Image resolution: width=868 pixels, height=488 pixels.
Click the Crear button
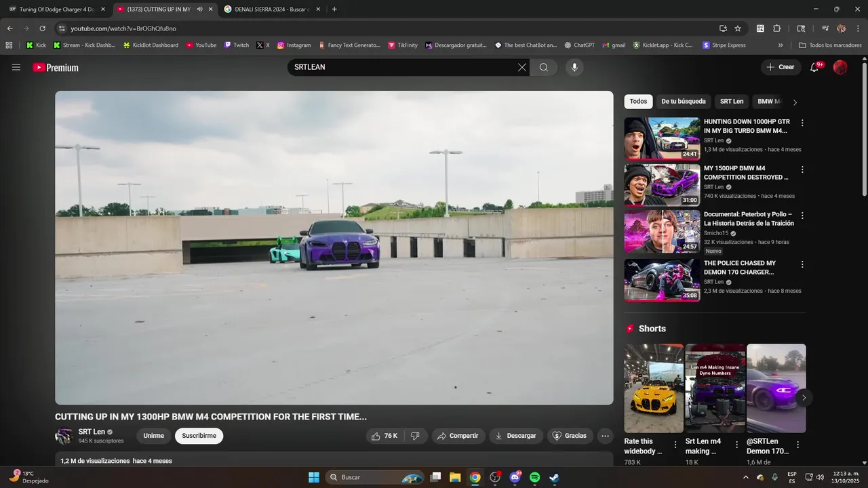coord(781,67)
